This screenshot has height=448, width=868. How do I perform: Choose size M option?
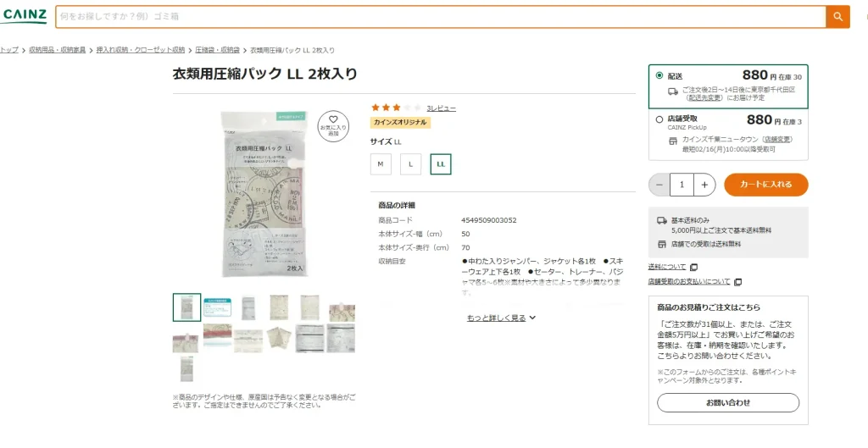381,163
